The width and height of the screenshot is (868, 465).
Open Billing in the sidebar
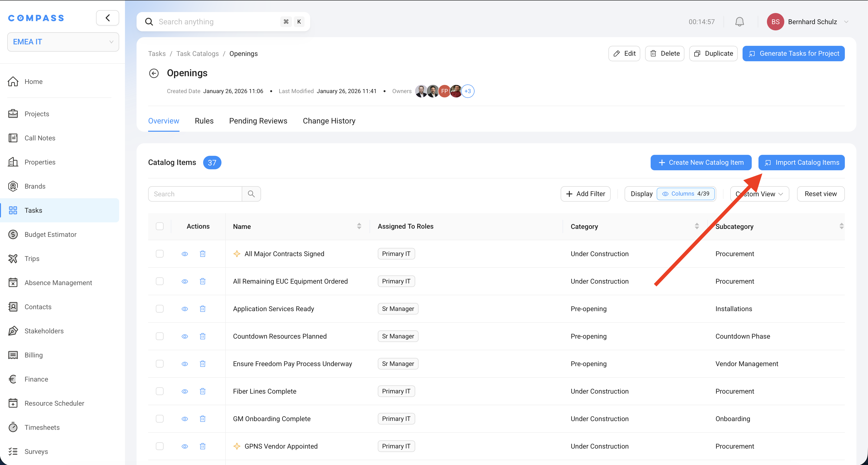coord(60,355)
